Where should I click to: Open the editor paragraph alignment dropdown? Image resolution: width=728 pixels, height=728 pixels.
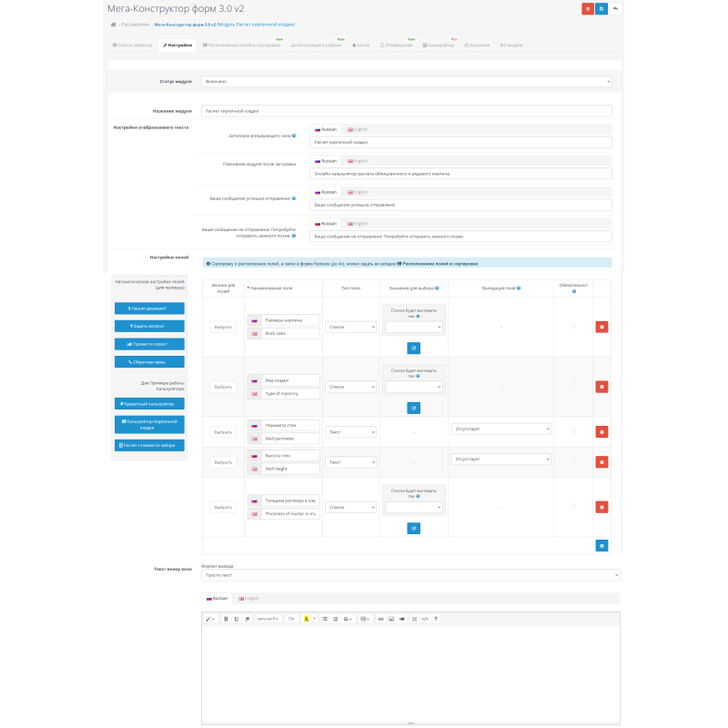coord(348,619)
